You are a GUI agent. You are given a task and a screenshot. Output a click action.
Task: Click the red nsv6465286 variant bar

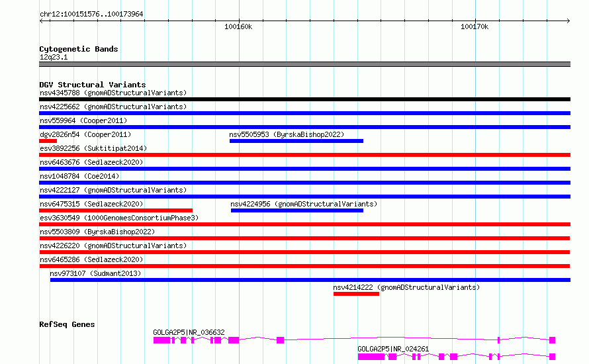pos(304,266)
